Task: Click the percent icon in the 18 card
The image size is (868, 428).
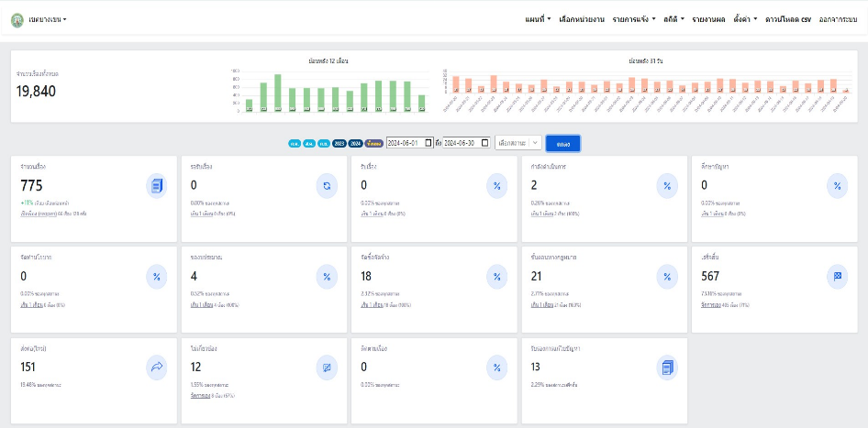Action: coord(496,276)
